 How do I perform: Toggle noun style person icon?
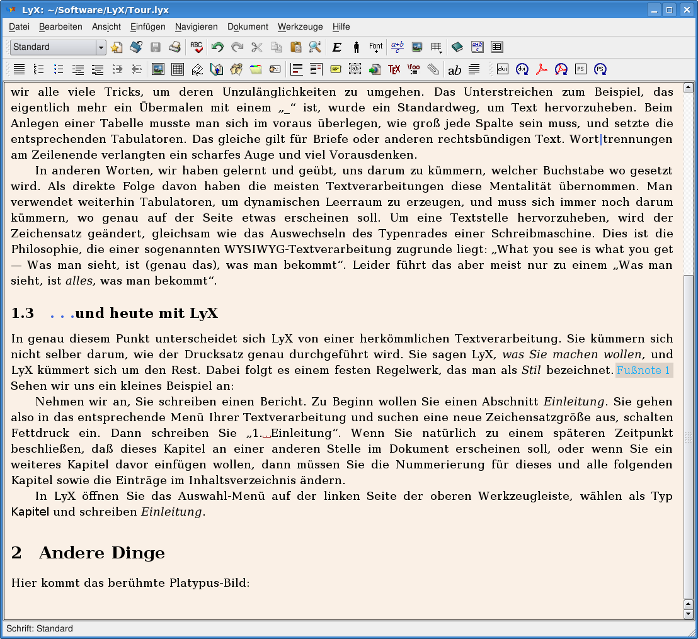tap(356, 47)
